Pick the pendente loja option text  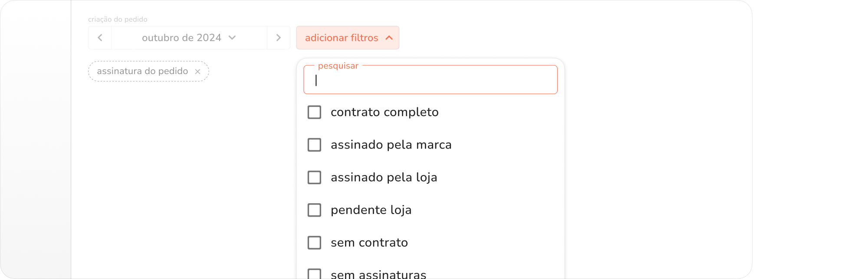371,210
